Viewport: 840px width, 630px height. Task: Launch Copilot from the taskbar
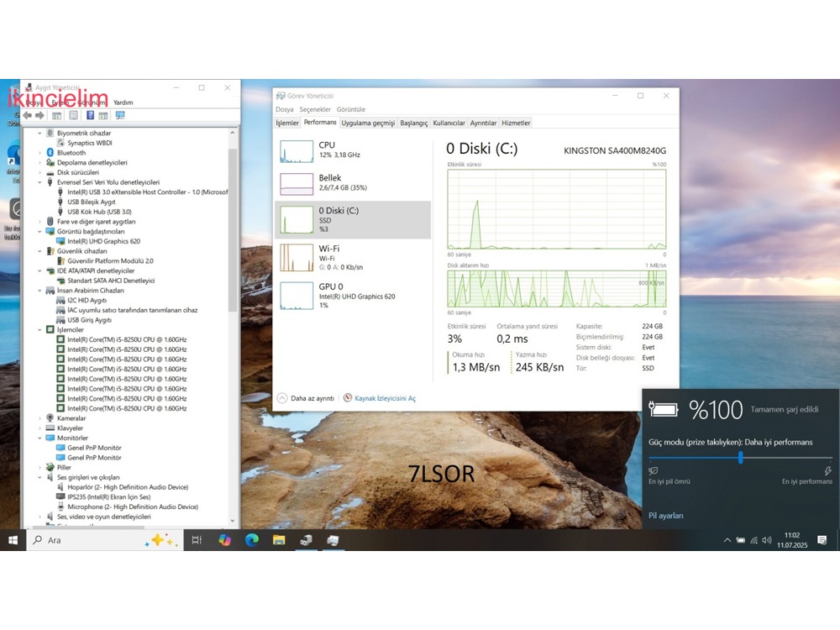(224, 540)
